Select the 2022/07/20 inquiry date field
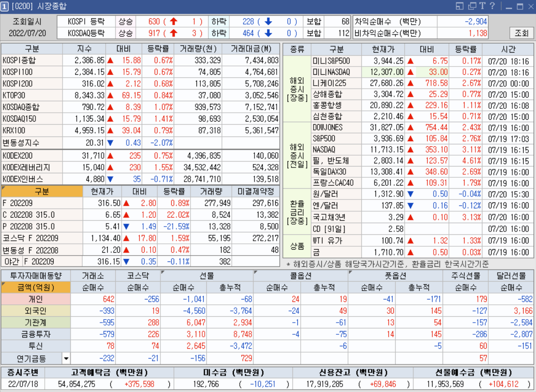The image size is (536, 392). point(27,33)
